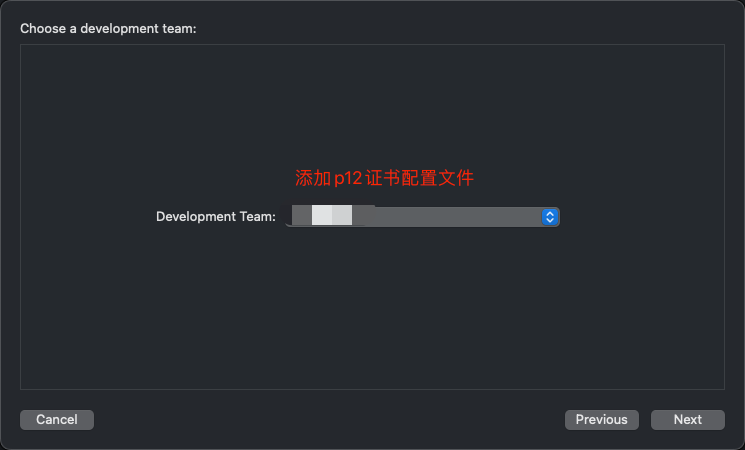The height and width of the screenshot is (450, 745).
Task: Click the word "Team:" beside the popup
Action: coord(258,217)
